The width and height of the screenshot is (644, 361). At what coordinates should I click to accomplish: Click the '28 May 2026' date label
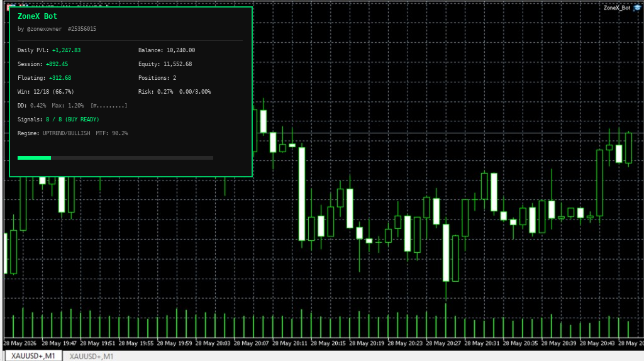[x=19, y=343]
